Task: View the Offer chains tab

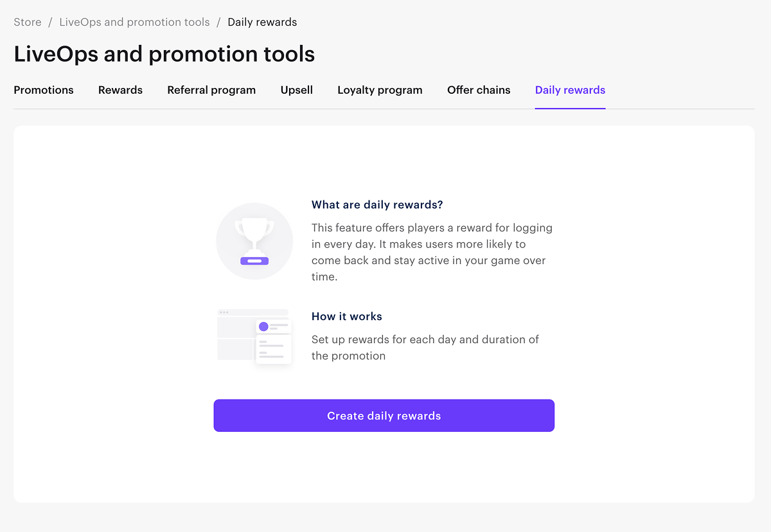Action: click(x=479, y=90)
